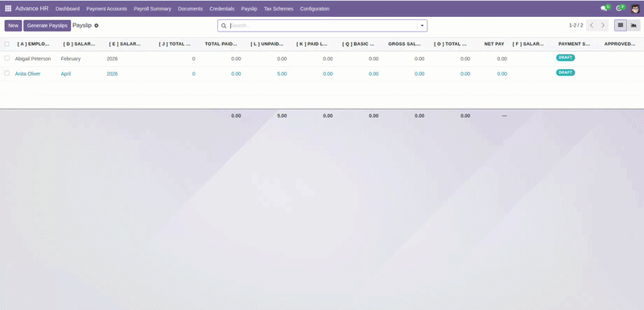Screen dimensions: 644x310
Task: Click the search magnifier icon
Action: point(224,26)
